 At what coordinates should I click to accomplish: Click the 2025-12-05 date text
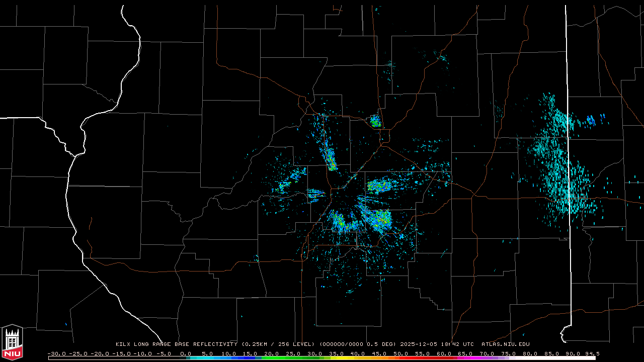(419, 344)
